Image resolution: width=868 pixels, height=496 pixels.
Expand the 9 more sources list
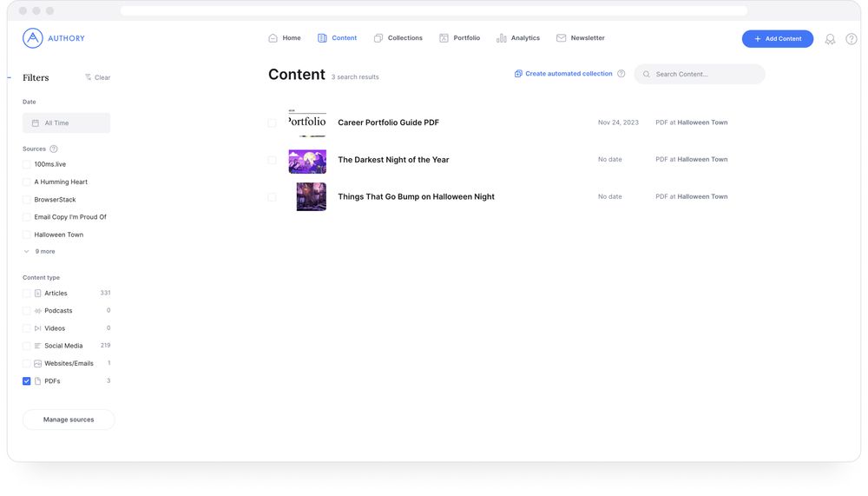(x=40, y=252)
